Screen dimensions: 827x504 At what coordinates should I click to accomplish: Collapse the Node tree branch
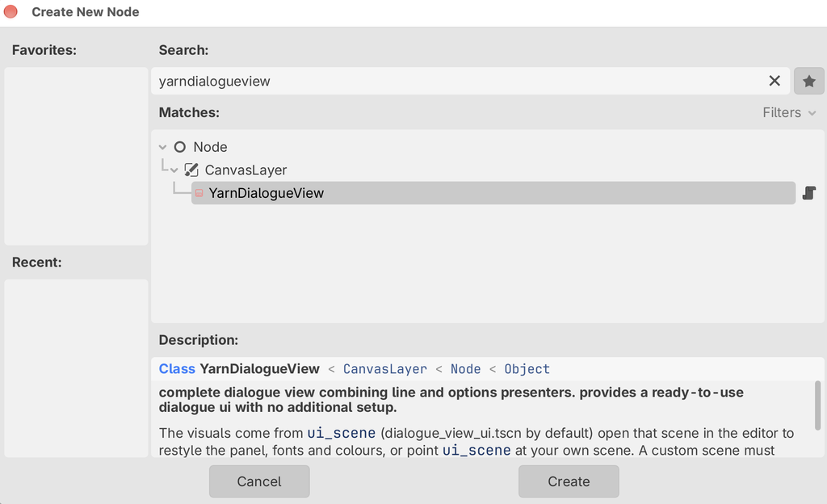click(163, 147)
